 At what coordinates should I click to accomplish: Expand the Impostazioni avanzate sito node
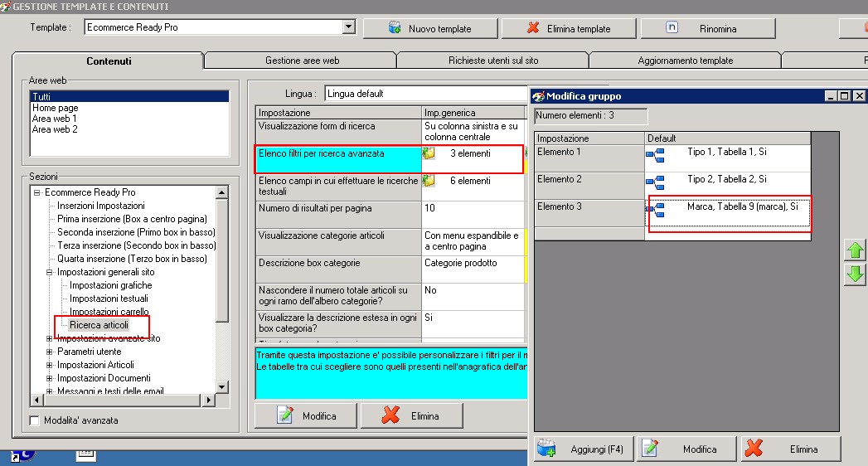[49, 338]
